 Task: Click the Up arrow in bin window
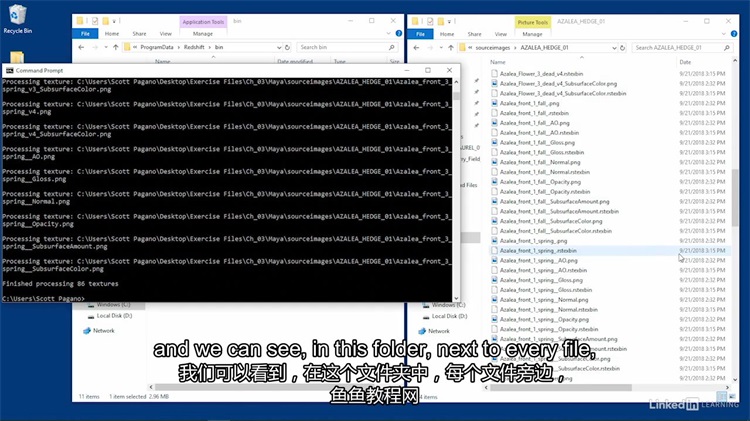115,47
